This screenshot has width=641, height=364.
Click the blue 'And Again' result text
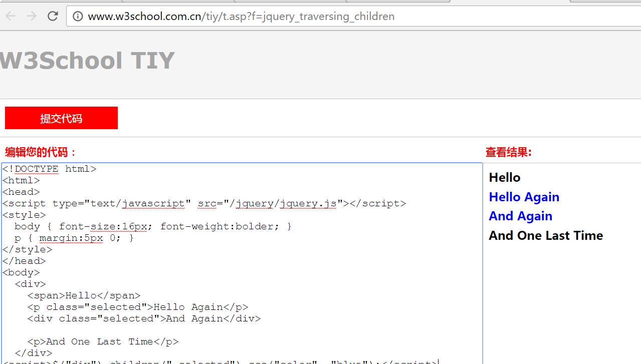[521, 216]
